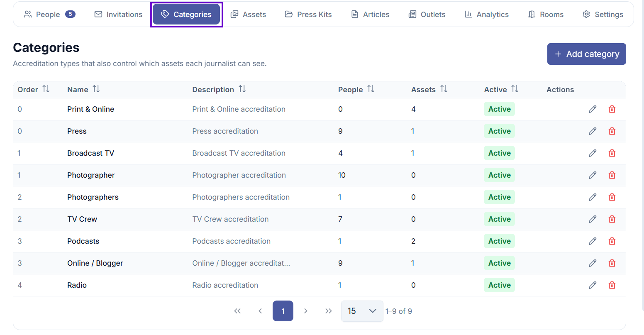Select page 1 in pagination
Viewport: 644px width, 335px height.
point(283,311)
